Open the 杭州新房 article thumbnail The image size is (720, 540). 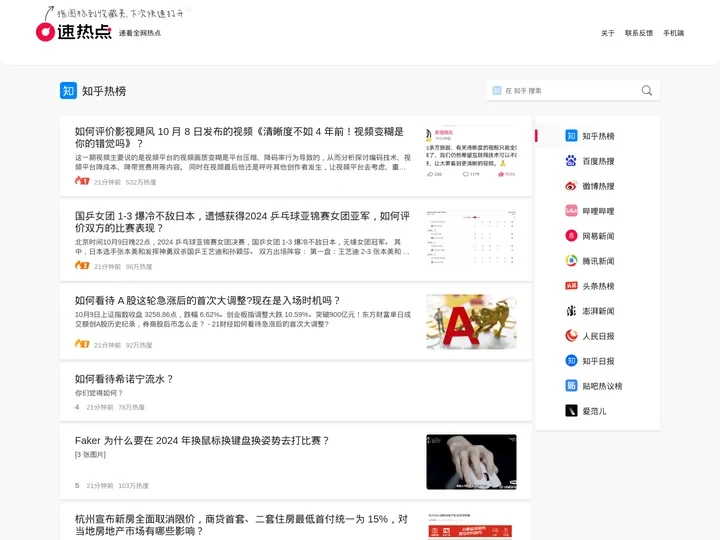tap(472, 526)
